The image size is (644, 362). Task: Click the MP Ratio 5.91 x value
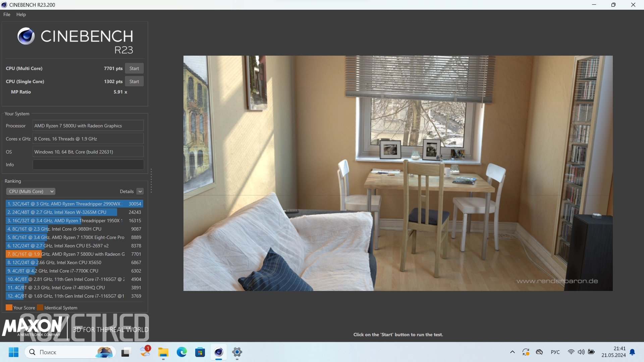click(x=120, y=92)
